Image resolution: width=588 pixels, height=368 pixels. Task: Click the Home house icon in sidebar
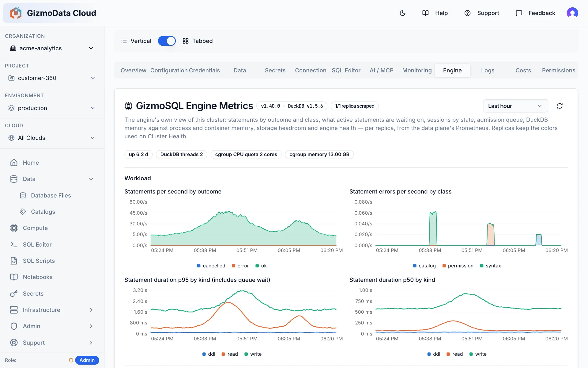(14, 163)
